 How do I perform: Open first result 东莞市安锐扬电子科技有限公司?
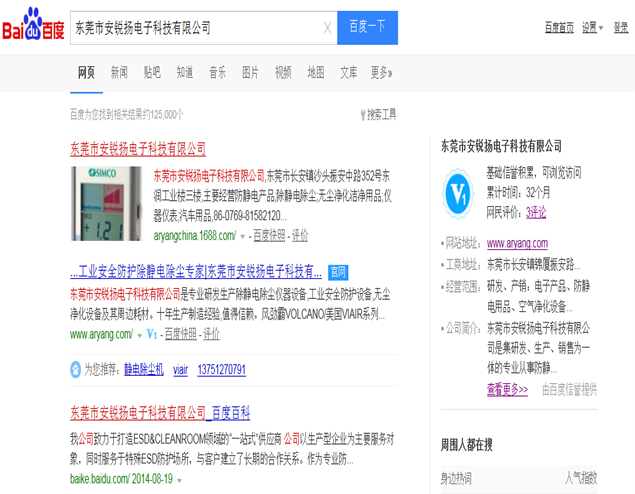tap(138, 149)
